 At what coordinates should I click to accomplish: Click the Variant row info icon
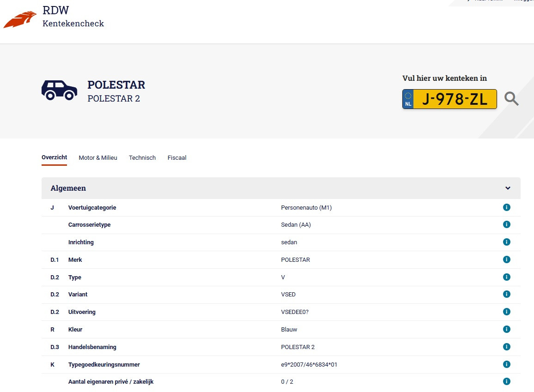[507, 294]
